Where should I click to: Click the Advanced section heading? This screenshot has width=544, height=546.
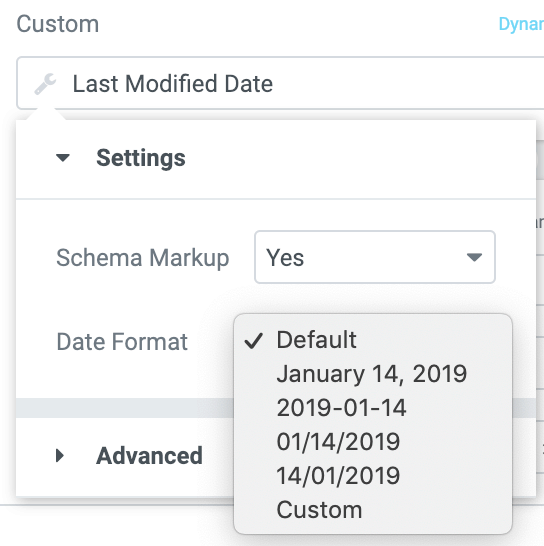(149, 455)
